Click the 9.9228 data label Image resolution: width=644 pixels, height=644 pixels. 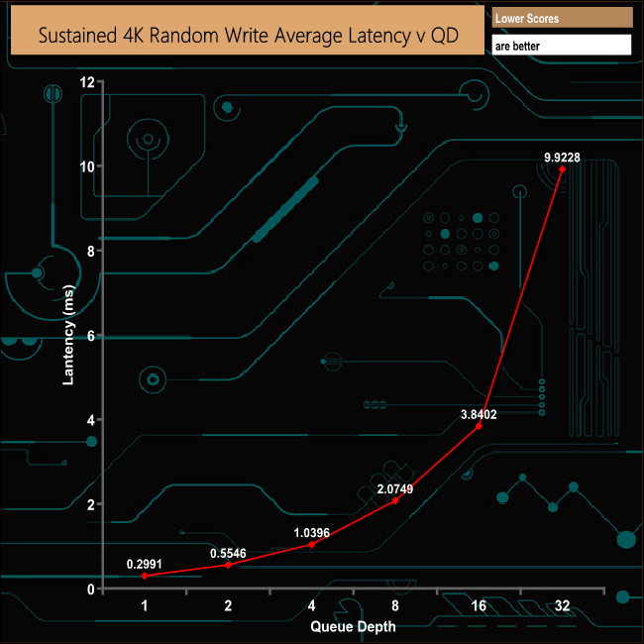point(562,158)
